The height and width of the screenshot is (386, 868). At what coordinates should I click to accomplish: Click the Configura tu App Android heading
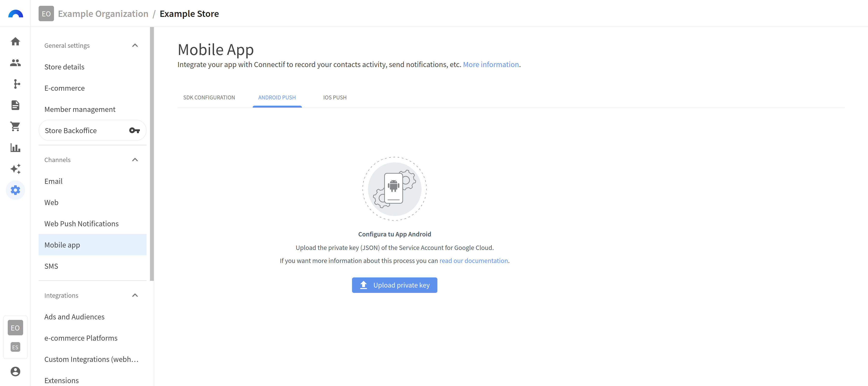point(394,234)
